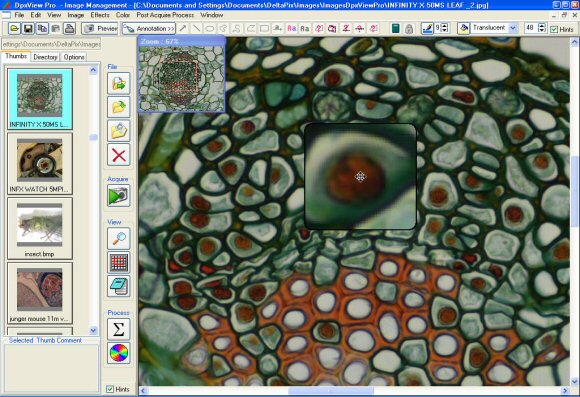Click the vertical scrollbar up arrow of image

tap(574, 41)
